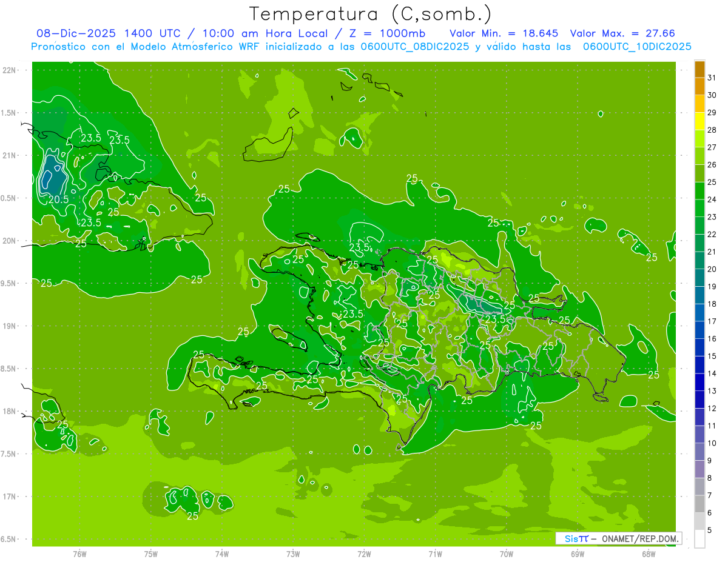Click the 'Valor Min. = 18.645' readout
Viewport: 728px width, 562px height.
[504, 33]
